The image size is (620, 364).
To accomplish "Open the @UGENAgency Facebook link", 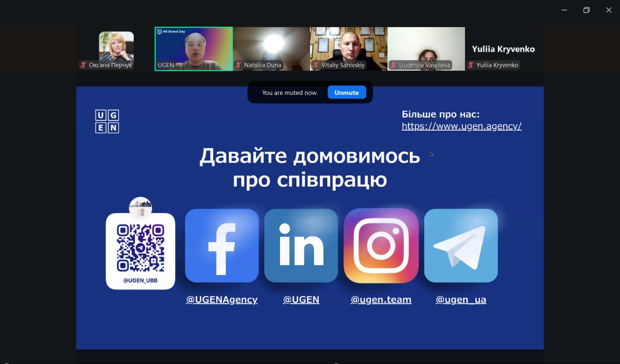I will click(x=222, y=300).
